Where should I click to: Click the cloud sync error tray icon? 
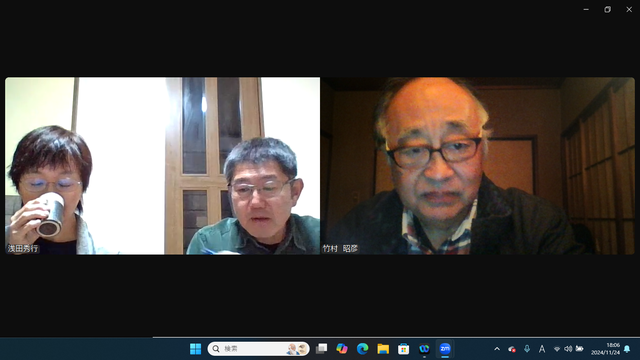tap(511, 349)
